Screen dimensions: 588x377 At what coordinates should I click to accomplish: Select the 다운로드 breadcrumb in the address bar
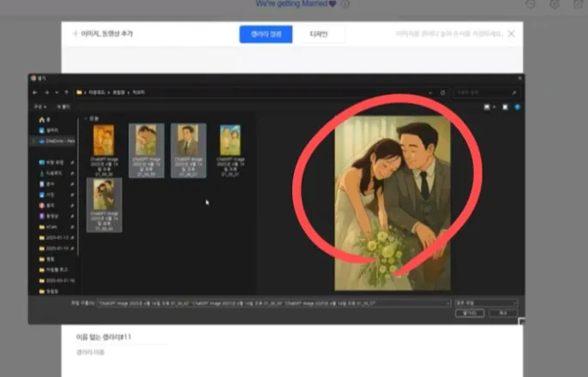[x=96, y=93]
